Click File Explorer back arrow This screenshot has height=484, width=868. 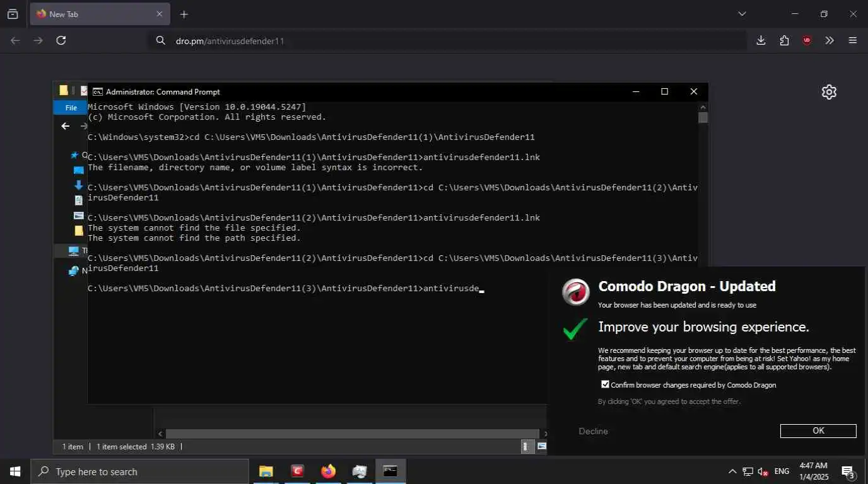click(x=66, y=126)
